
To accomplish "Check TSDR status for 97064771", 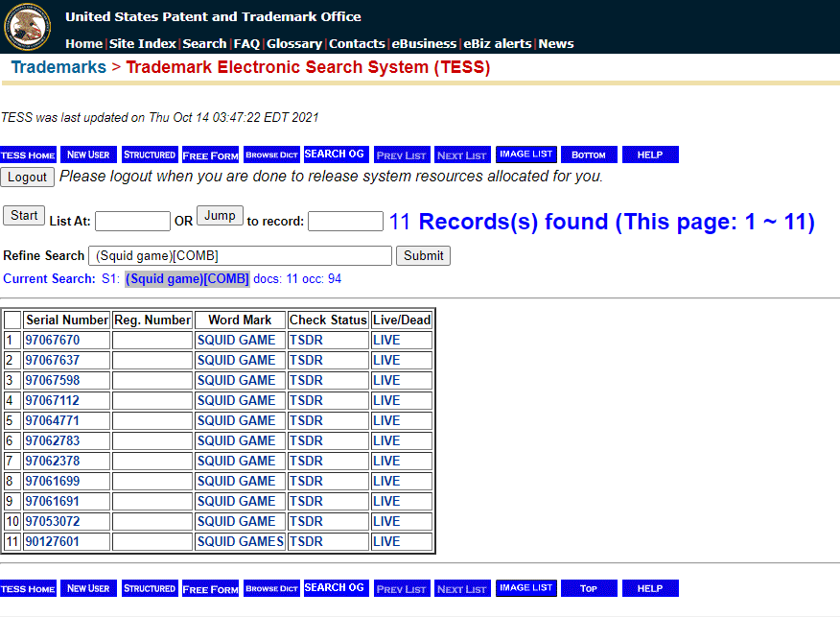I will pyautogui.click(x=307, y=421).
